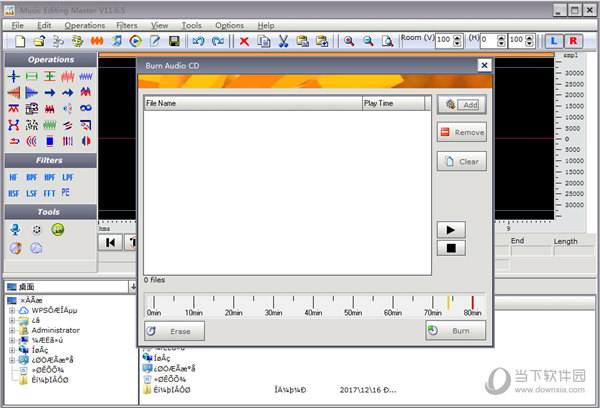This screenshot has width=600, height=408.
Task: Click the Copy icon in toolbar
Action: click(264, 41)
